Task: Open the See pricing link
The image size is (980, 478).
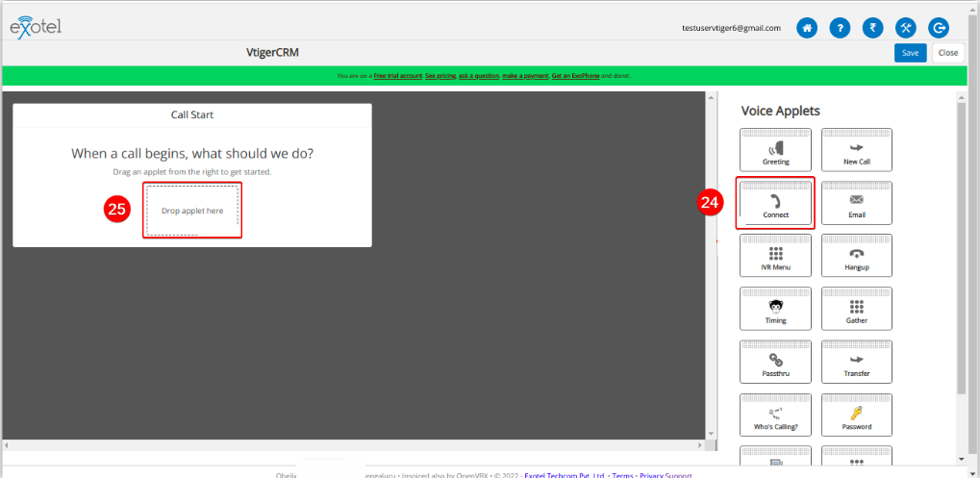Action: point(440,76)
